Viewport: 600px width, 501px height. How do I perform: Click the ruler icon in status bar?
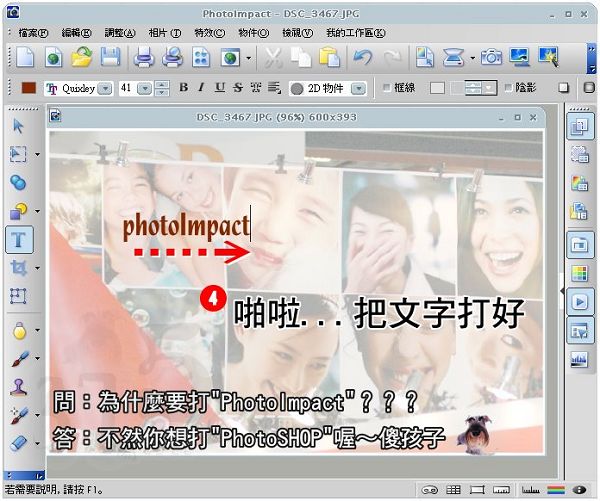501,490
